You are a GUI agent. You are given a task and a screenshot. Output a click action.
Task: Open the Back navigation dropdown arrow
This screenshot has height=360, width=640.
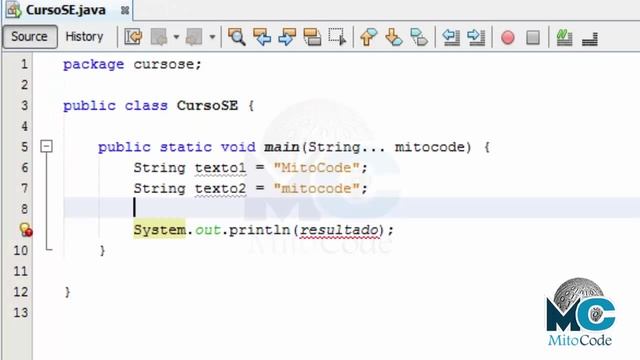coord(176,37)
